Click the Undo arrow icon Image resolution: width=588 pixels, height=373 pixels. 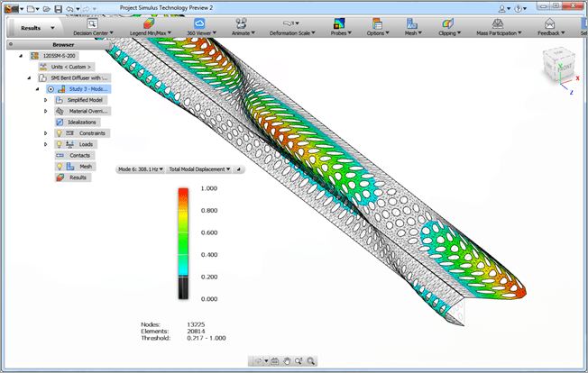69,8
